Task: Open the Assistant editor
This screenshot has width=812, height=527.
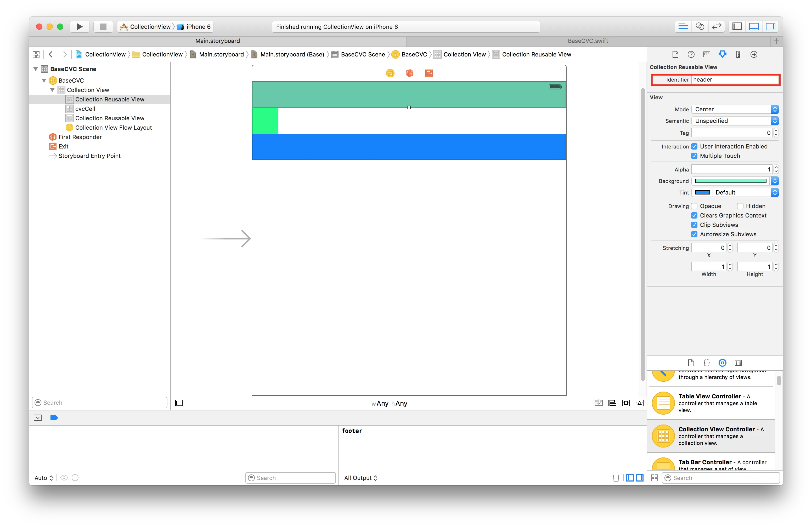Action: 700,27
